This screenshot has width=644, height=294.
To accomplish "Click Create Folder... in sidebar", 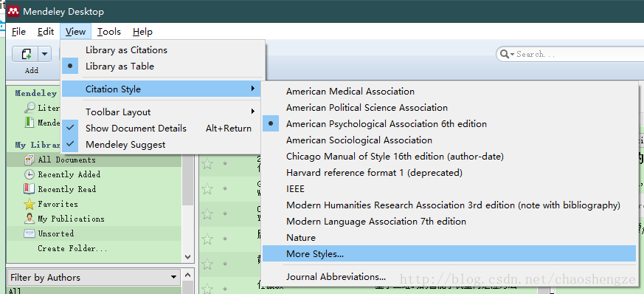I will 73,248.
